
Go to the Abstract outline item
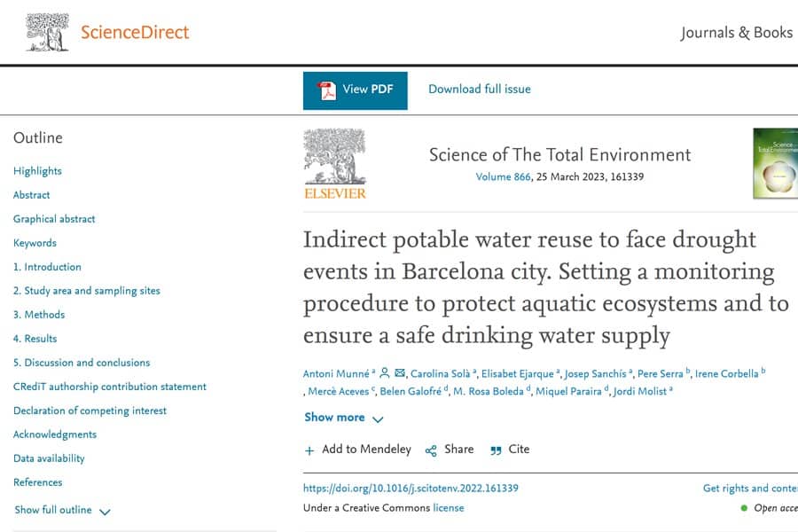click(x=32, y=195)
